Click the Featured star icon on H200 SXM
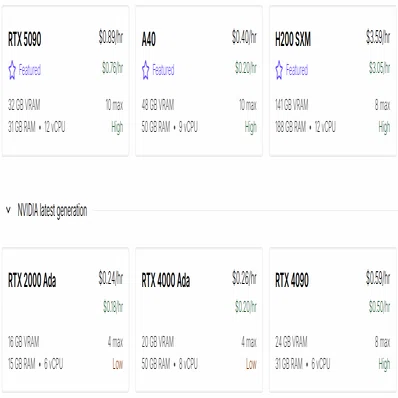Viewport: 398px width, 398px height. click(x=279, y=70)
